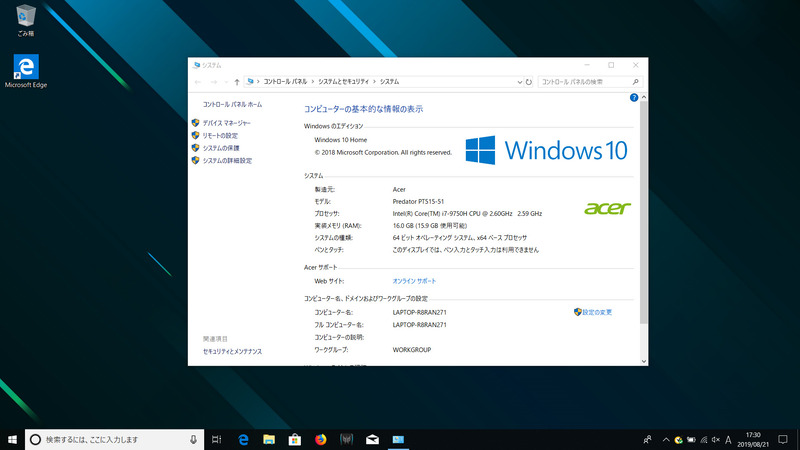Go forward in System window

[214, 82]
